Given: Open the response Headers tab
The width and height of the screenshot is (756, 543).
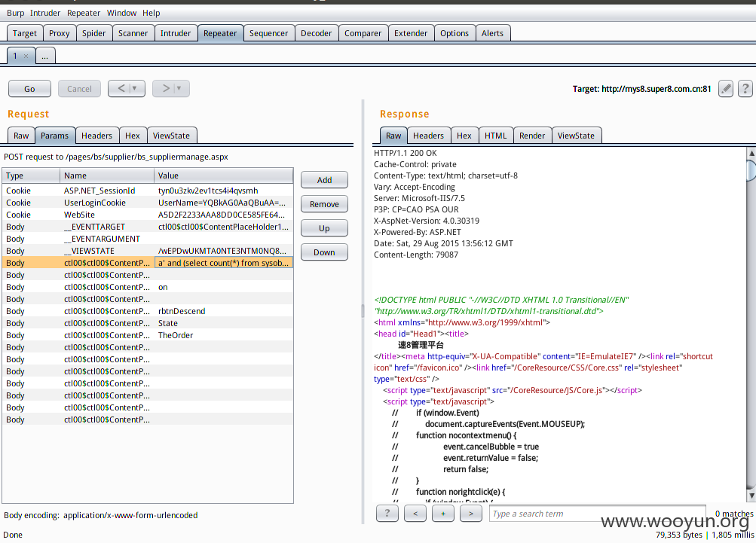Looking at the screenshot, I should pyautogui.click(x=428, y=136).
